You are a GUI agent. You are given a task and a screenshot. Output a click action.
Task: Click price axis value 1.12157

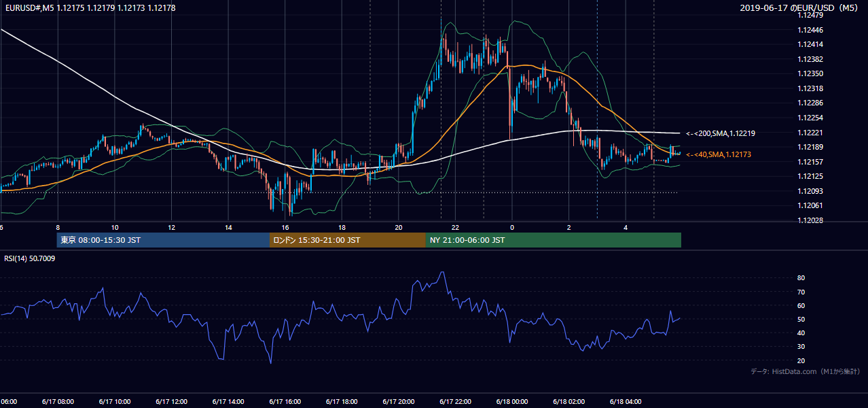pyautogui.click(x=810, y=162)
